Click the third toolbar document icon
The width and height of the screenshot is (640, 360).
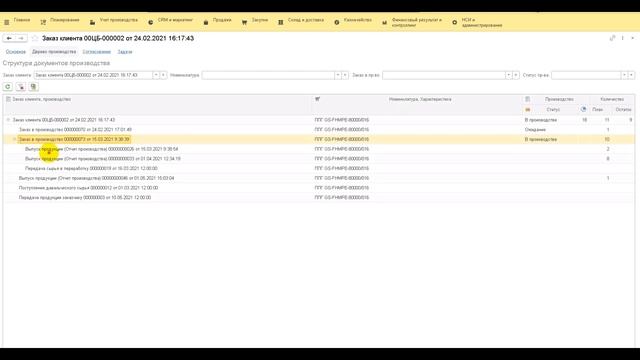(33, 87)
